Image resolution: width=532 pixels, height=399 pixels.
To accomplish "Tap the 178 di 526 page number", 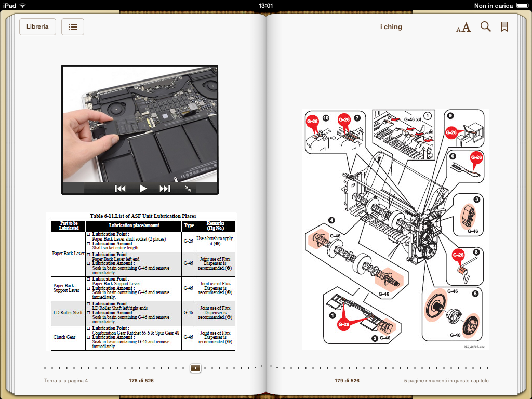I will [141, 381].
